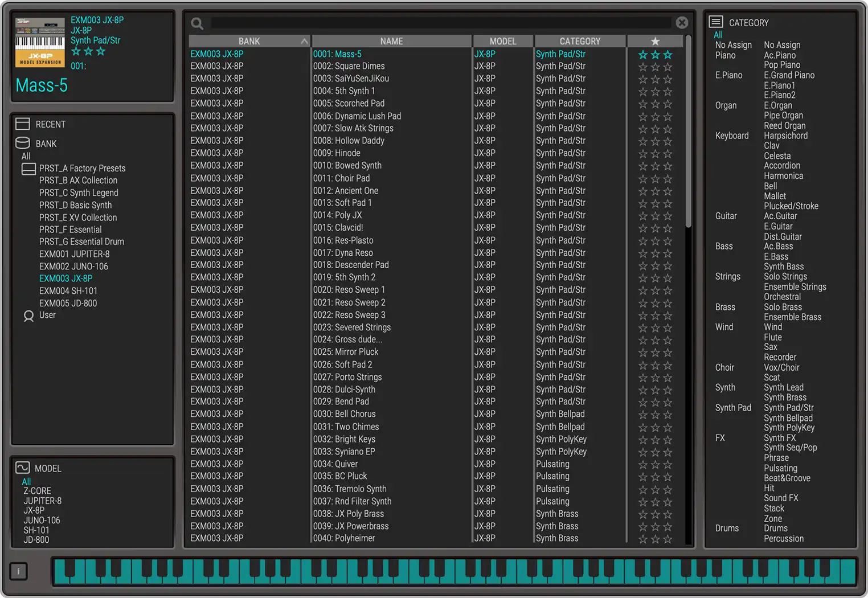Load patch 0038: JX Poly Brass

pyautogui.click(x=349, y=514)
